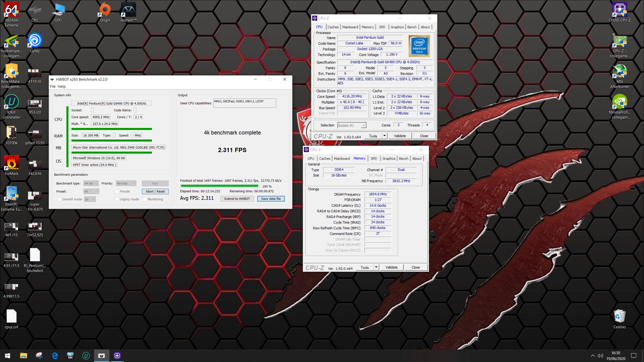
Task: Select the cpuz.cvf file icon
Action: click(12, 319)
